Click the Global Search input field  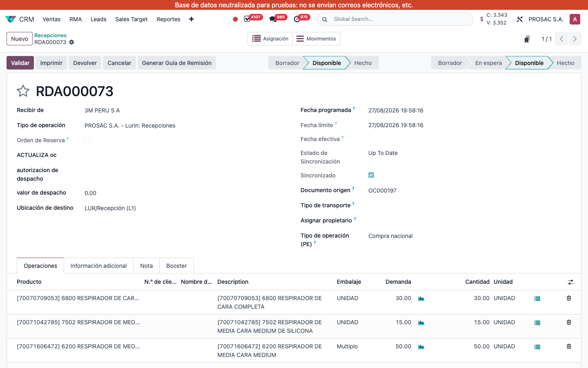401,19
